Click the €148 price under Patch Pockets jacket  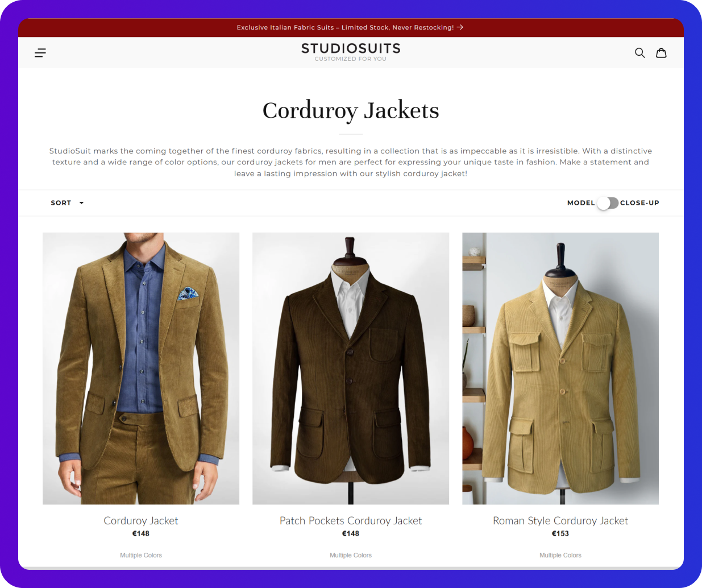coord(351,533)
